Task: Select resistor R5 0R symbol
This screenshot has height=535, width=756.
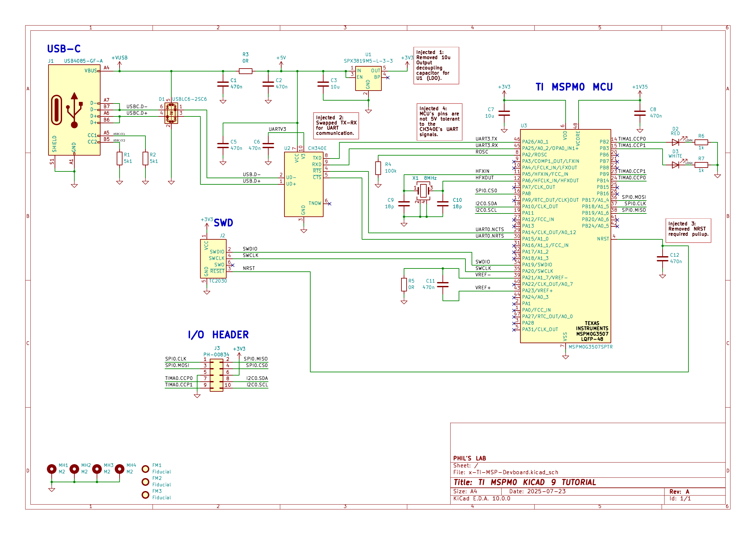Action: click(404, 284)
